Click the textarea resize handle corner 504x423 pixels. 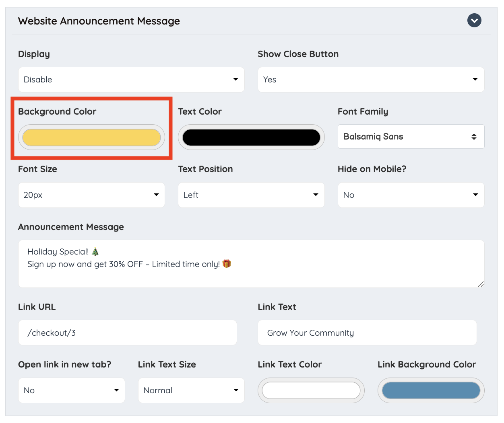coord(481,284)
